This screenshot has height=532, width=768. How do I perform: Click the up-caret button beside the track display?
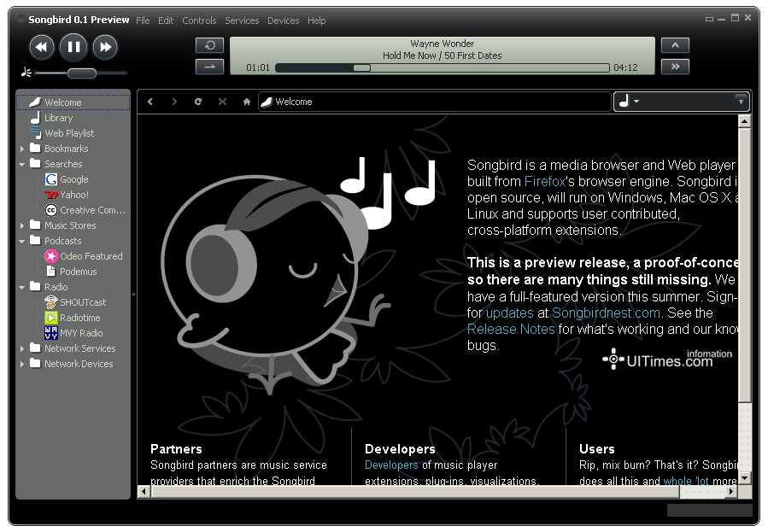(x=675, y=45)
